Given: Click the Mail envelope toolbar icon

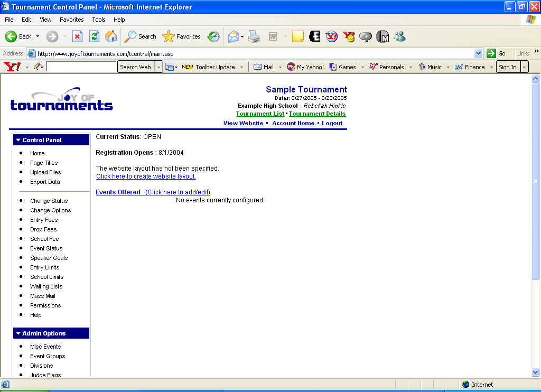Looking at the screenshot, I should [233, 36].
